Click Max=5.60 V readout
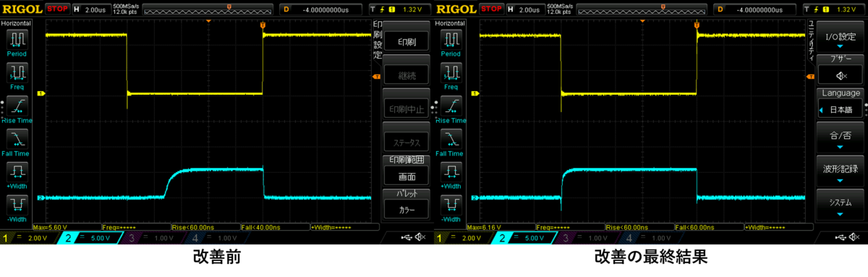The height and width of the screenshot is (277, 868). pos(50,227)
